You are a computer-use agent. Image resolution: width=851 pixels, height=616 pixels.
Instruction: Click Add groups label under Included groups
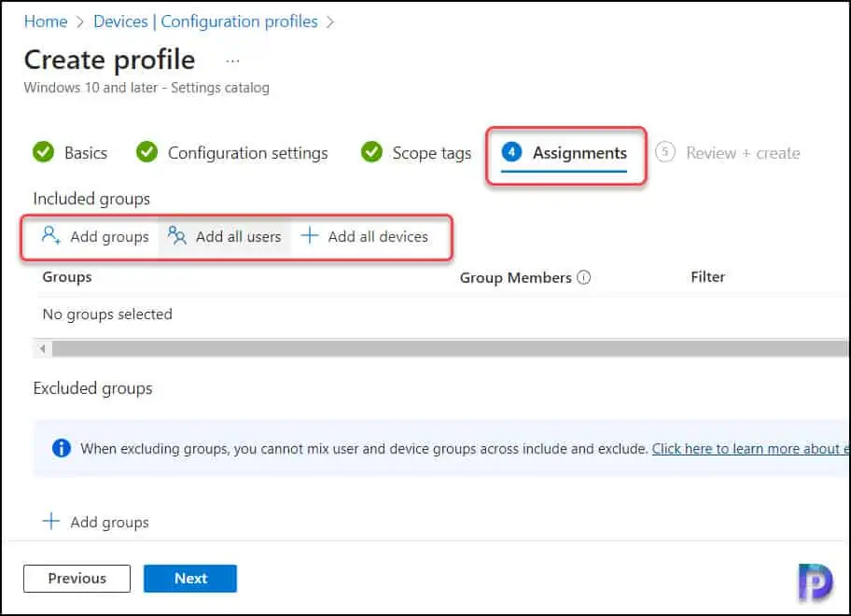[109, 237]
